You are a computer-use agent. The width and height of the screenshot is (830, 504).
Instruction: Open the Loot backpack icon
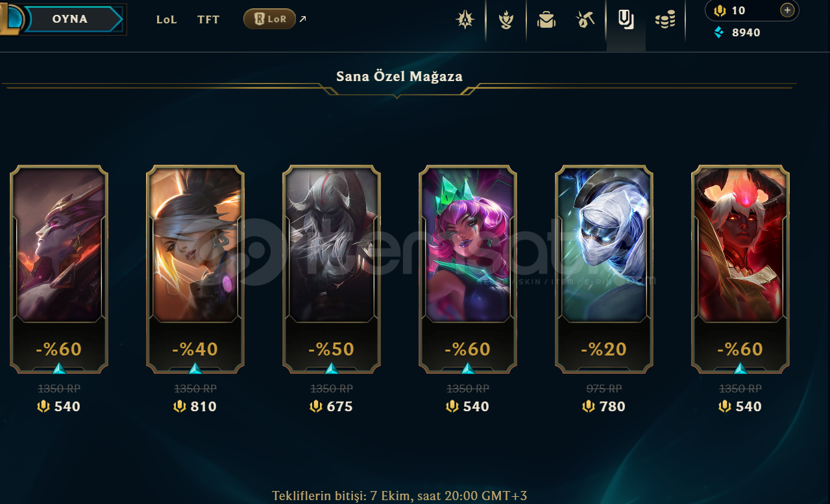546,20
